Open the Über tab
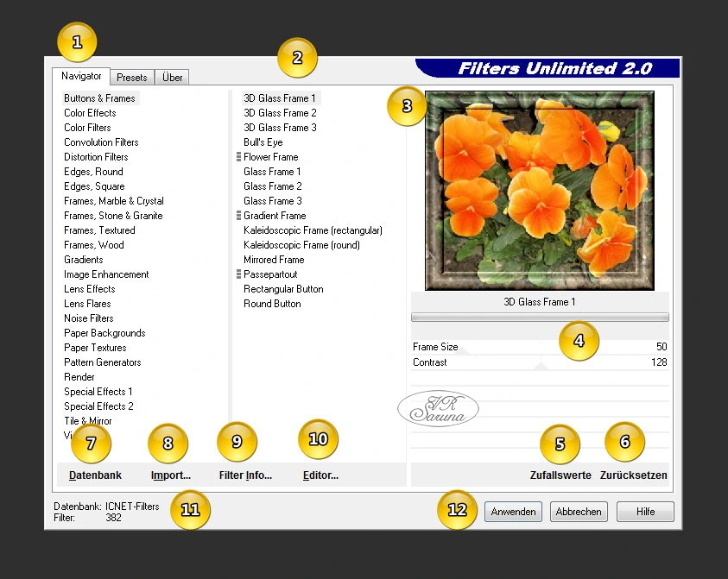This screenshot has height=579, width=728. 173,78
